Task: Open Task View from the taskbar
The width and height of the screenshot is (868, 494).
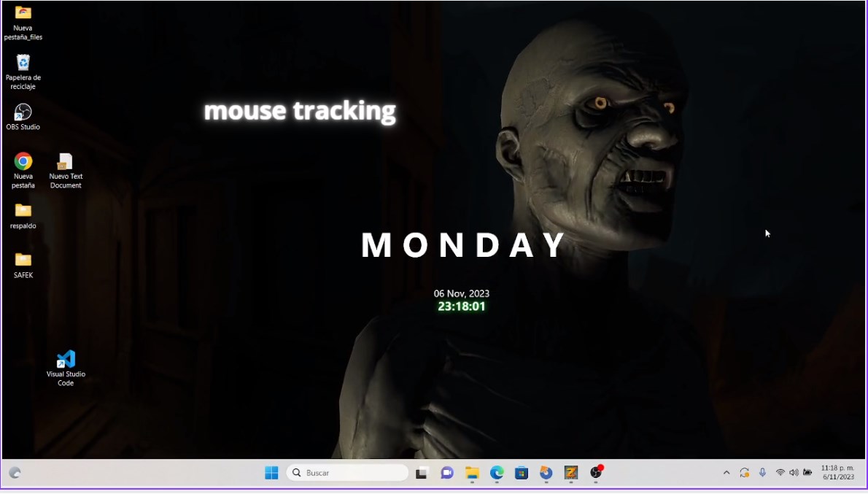Action: tap(422, 473)
